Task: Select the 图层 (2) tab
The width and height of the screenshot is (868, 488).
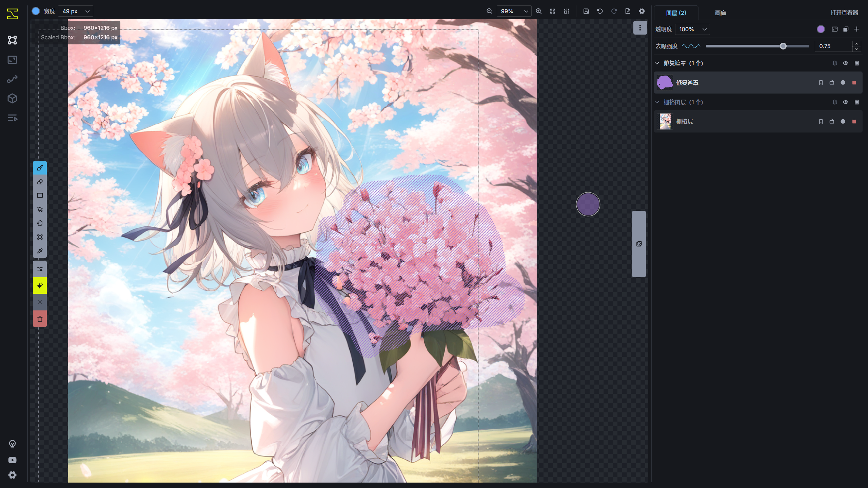Action: [x=676, y=13]
